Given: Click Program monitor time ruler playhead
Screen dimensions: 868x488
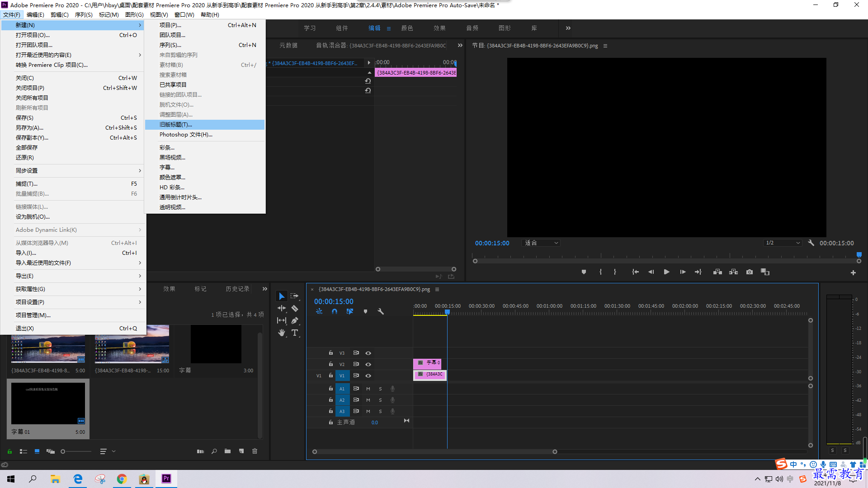Looking at the screenshot, I should [859, 255].
